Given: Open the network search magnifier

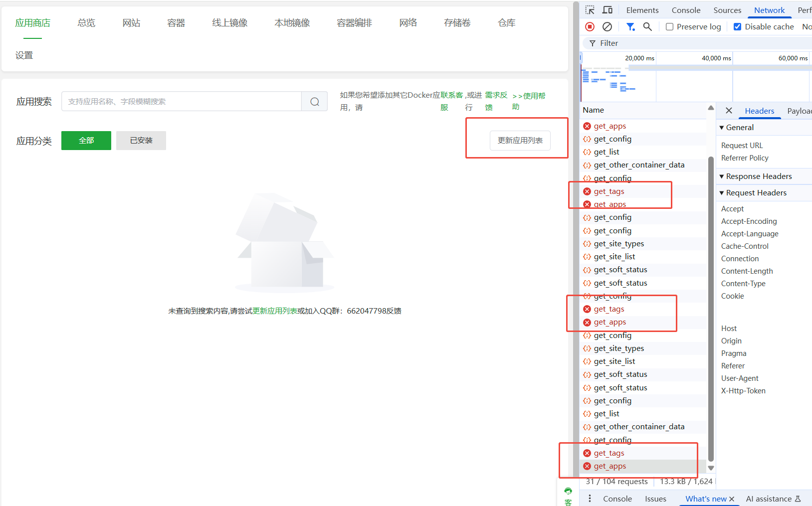Looking at the screenshot, I should coord(647,26).
